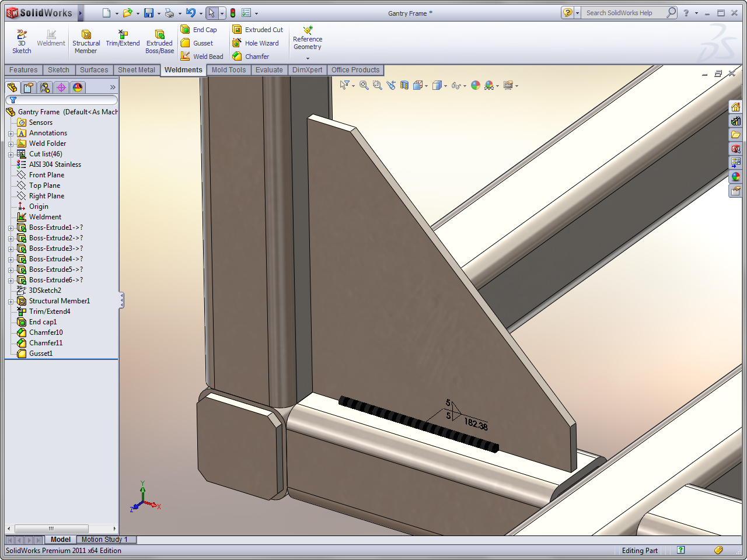
Task: Launch the 3D Sketch tool
Action: [x=22, y=42]
